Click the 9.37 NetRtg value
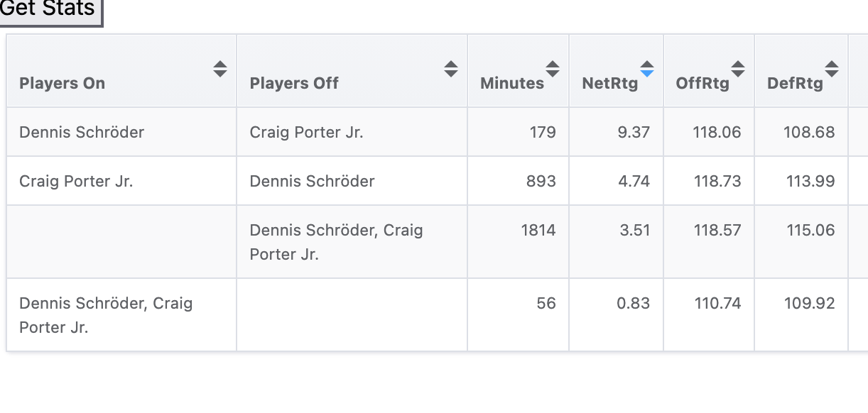The width and height of the screenshot is (868, 413). [634, 132]
